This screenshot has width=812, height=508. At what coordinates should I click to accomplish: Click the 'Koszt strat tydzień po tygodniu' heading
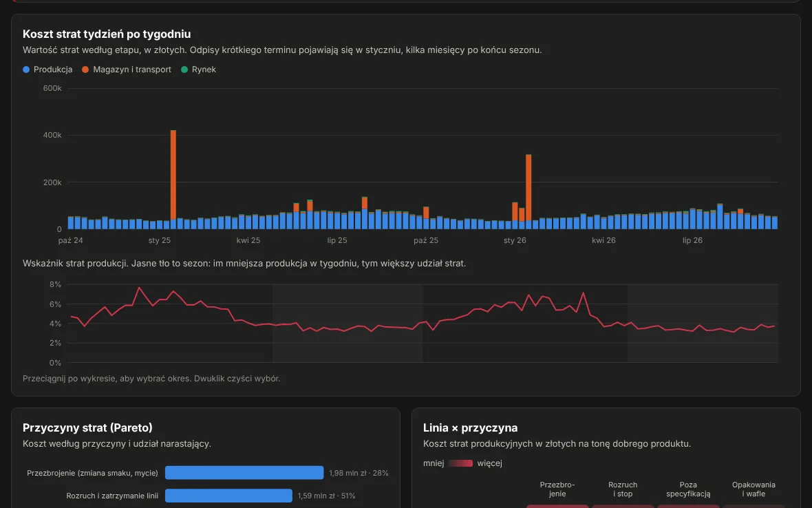107,34
